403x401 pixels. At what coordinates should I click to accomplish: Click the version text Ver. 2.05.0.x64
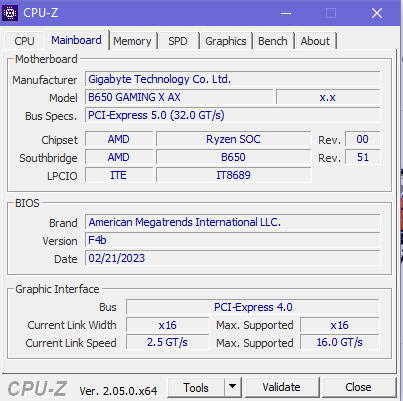[x=118, y=391]
